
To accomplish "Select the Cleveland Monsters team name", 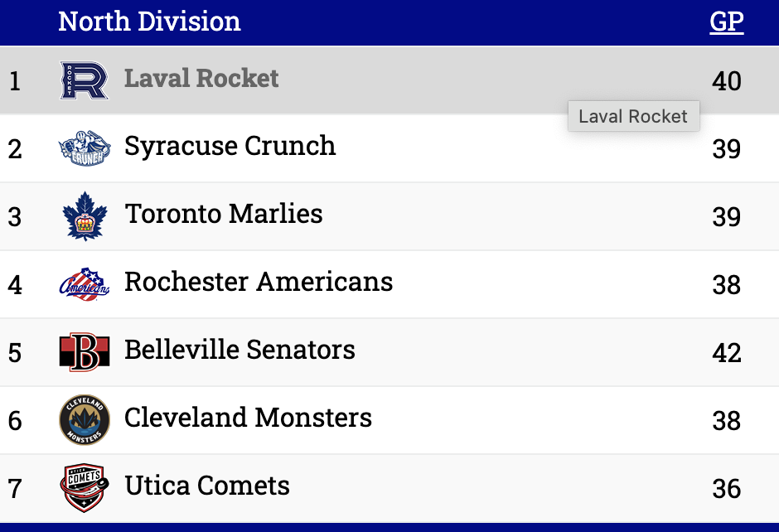I will tap(248, 418).
